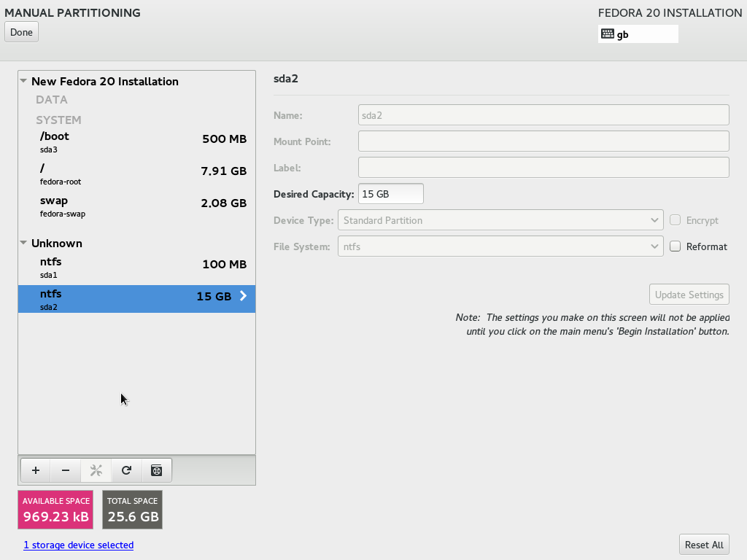Open the Device Type dropdown

[x=500, y=220]
